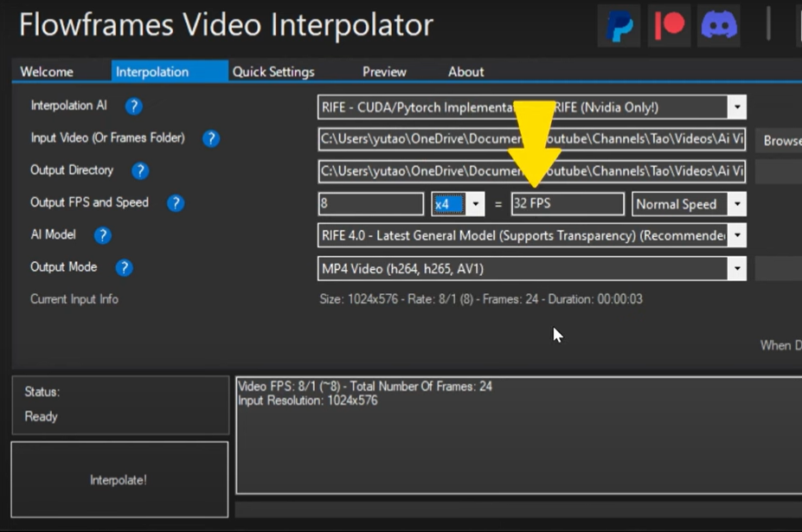Viewport: 802px width, 532px height.
Task: Open the About tab
Action: pyautogui.click(x=466, y=72)
